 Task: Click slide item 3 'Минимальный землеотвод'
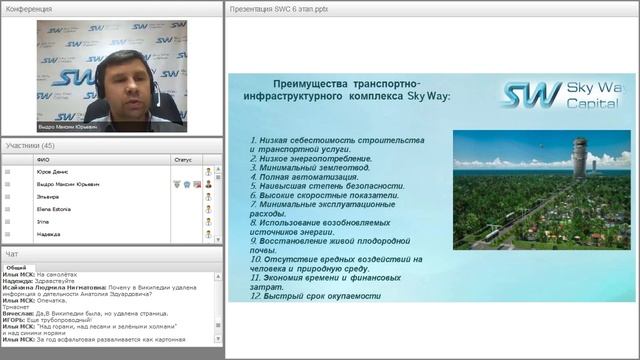[x=310, y=167]
